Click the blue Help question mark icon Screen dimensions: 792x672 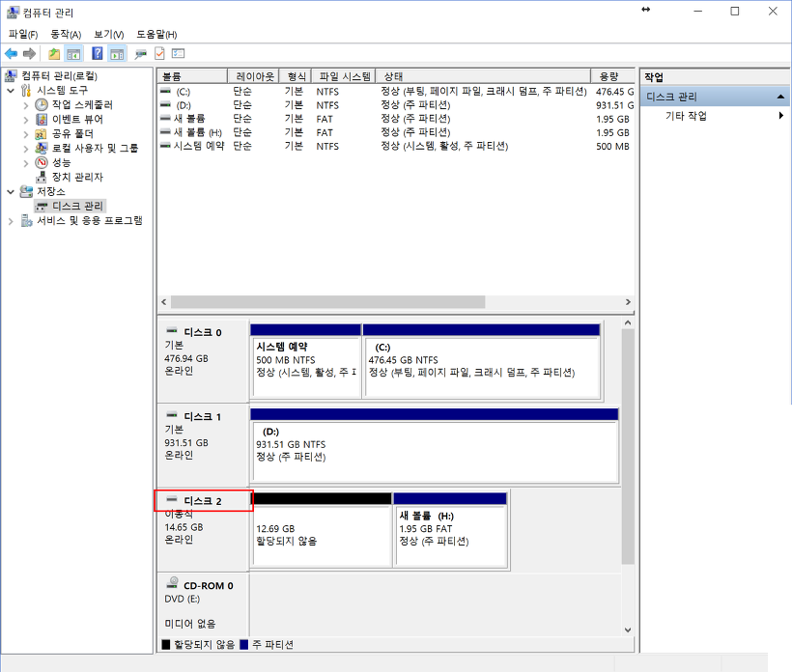(97, 53)
